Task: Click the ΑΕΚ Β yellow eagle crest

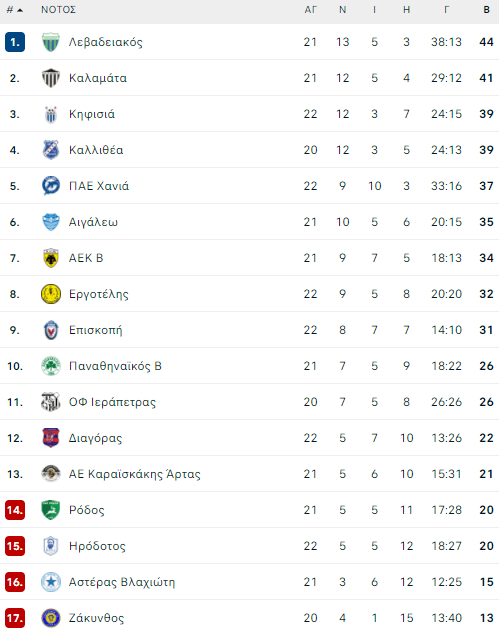Action: [x=51, y=258]
